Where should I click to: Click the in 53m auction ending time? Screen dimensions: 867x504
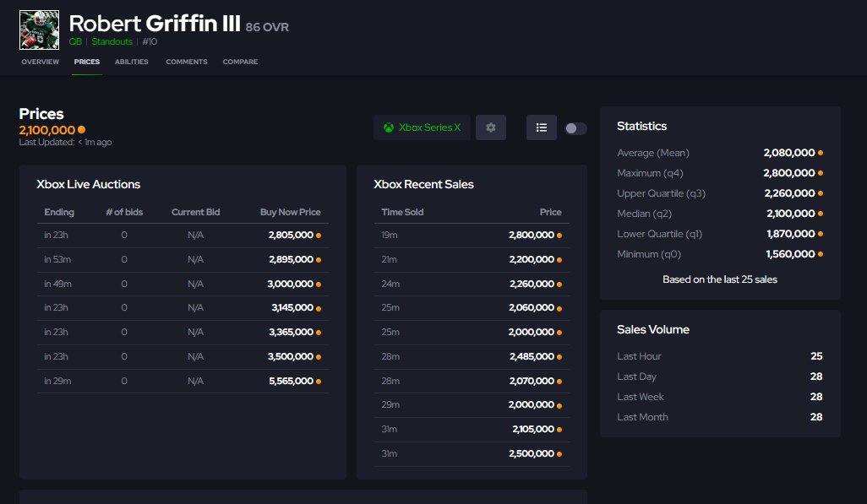coord(57,259)
